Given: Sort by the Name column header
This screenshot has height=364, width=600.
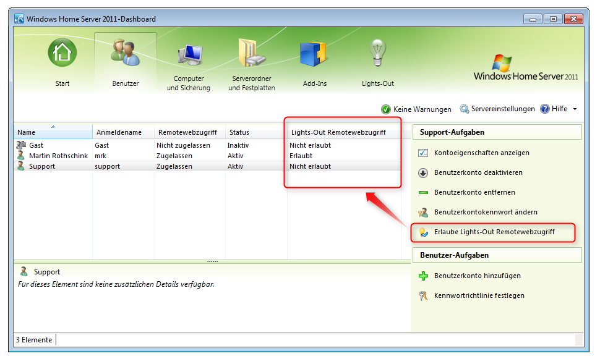Looking at the screenshot, I should 53,132.
